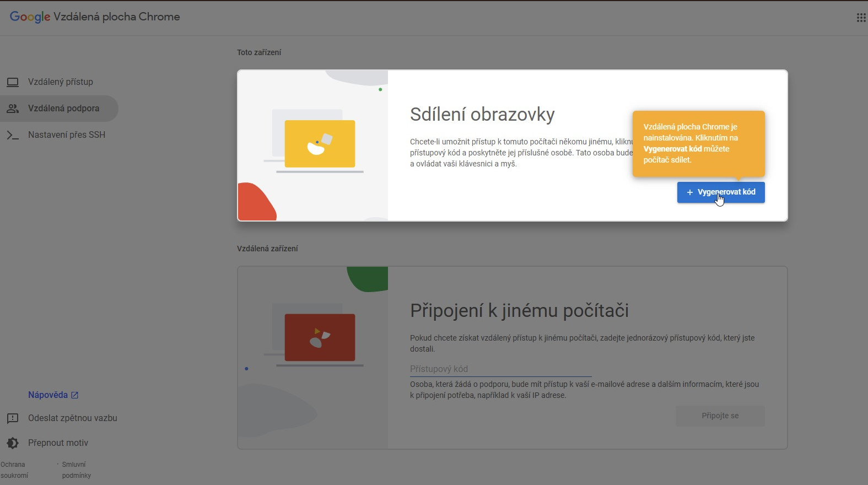Image resolution: width=868 pixels, height=485 pixels.
Task: Click the Google logo in the header
Action: coord(30,17)
